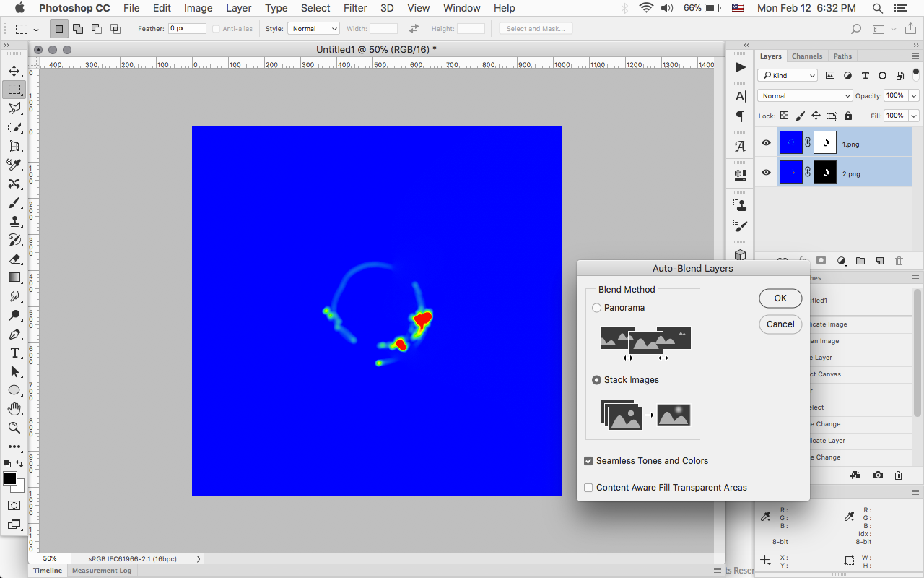The width and height of the screenshot is (924, 578).
Task: Click the Create New Group folder icon
Action: point(860,261)
